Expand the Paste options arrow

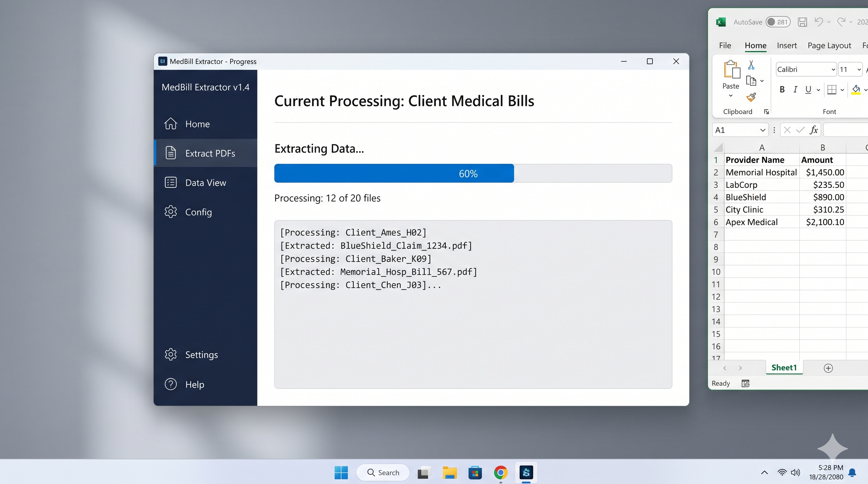point(730,95)
